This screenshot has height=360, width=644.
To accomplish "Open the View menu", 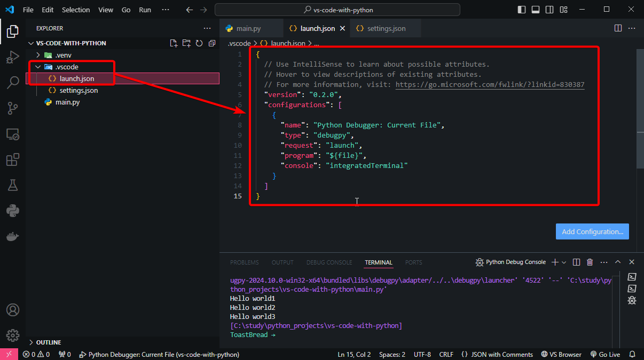I will tap(106, 10).
